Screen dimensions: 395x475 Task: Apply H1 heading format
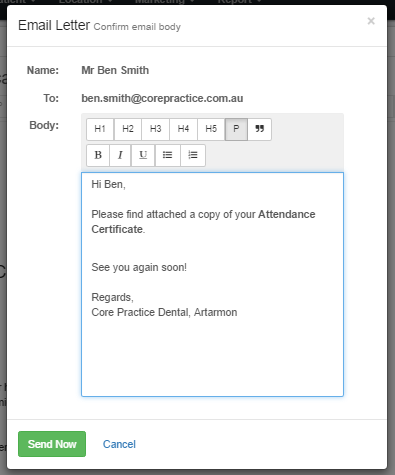click(100, 129)
